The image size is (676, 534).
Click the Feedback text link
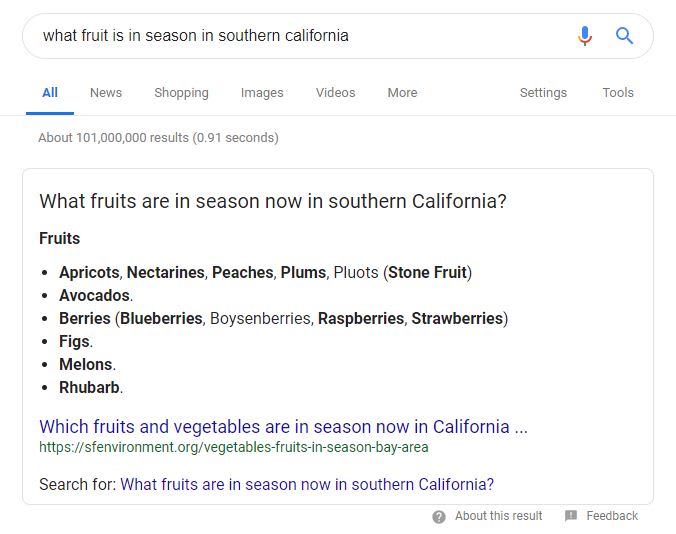point(612,516)
